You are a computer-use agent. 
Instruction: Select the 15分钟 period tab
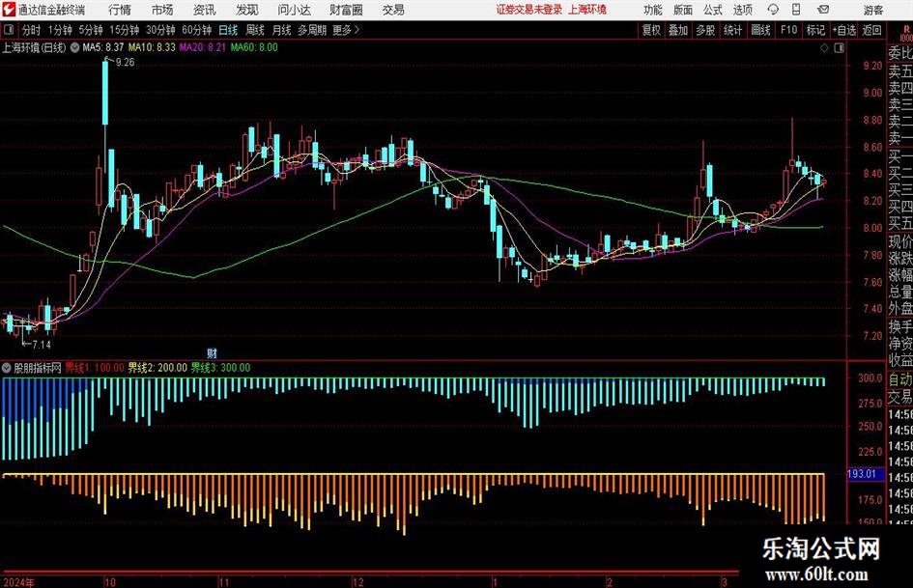click(125, 30)
